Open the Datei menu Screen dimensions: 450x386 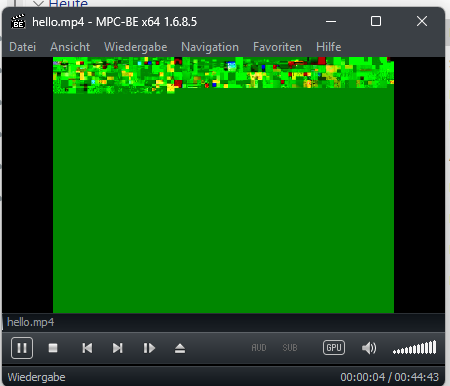[x=23, y=47]
